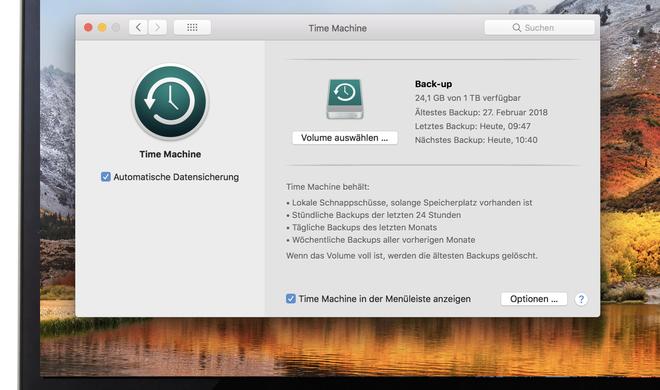660x390 pixels.
Task: Click "Nächstes Backup: Heute, 10:40"
Action: click(x=476, y=140)
